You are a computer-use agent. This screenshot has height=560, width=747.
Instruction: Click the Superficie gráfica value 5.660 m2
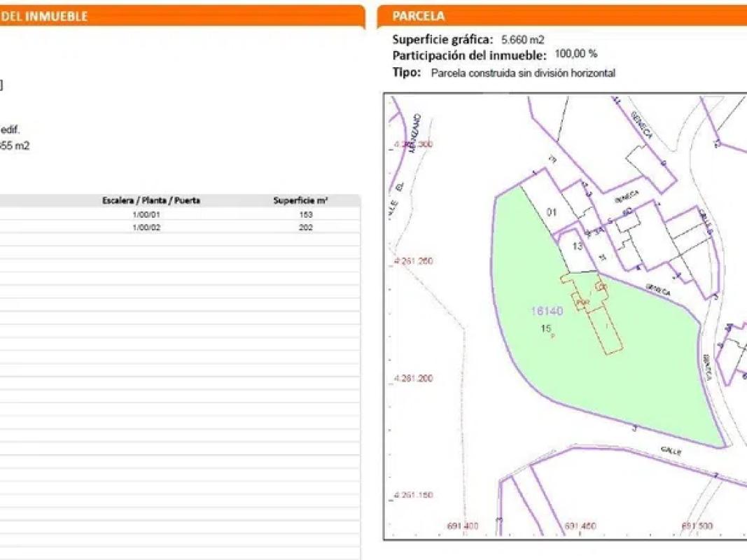pos(522,40)
